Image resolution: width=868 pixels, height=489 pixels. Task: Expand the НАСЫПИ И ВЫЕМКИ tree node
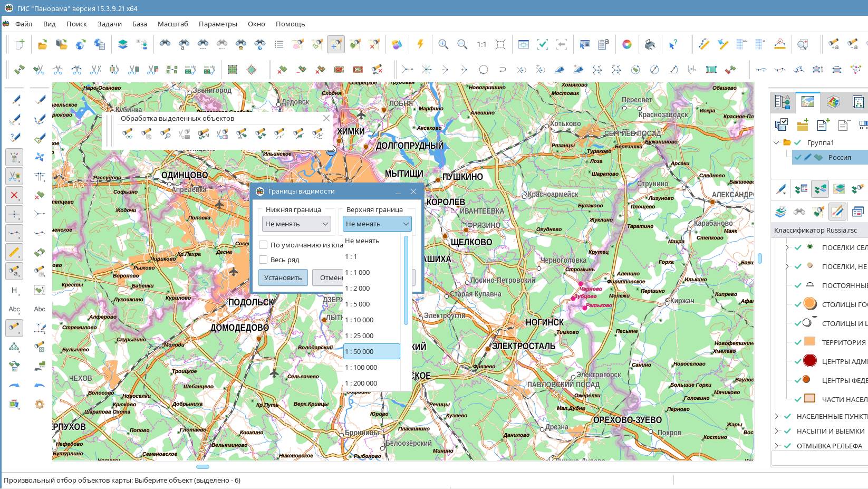click(x=776, y=431)
